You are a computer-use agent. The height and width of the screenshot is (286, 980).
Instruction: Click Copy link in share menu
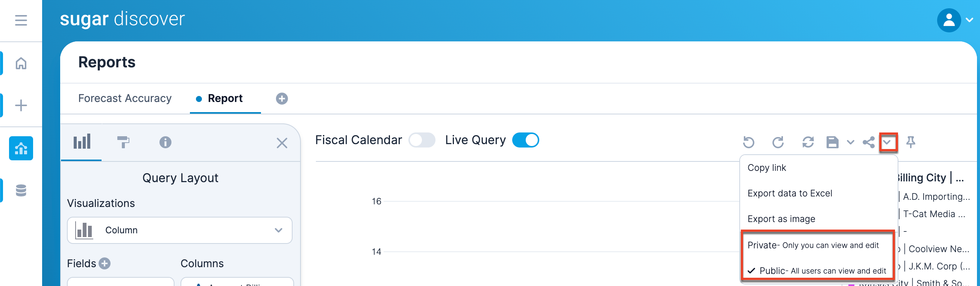tap(766, 168)
